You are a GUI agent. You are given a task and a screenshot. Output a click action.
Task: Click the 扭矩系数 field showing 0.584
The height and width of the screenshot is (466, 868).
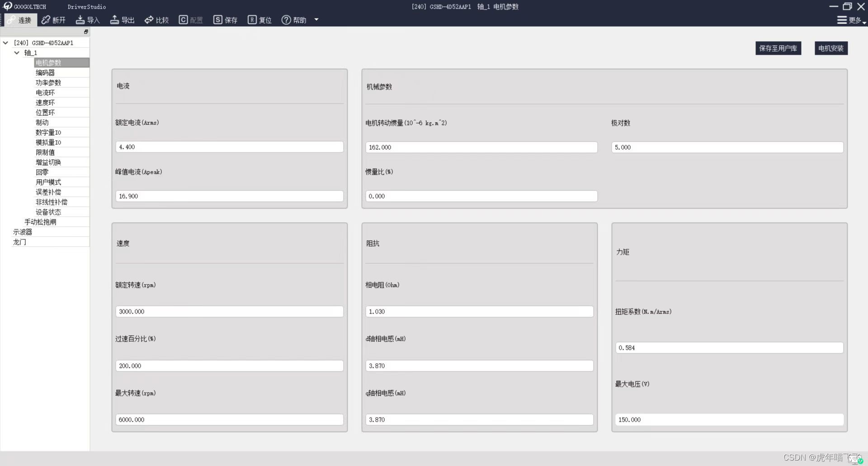729,348
